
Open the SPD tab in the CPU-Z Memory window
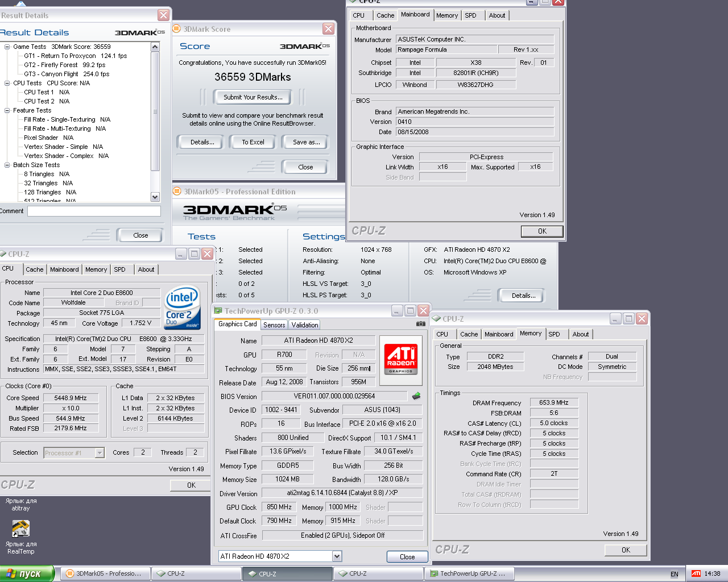[x=554, y=334]
